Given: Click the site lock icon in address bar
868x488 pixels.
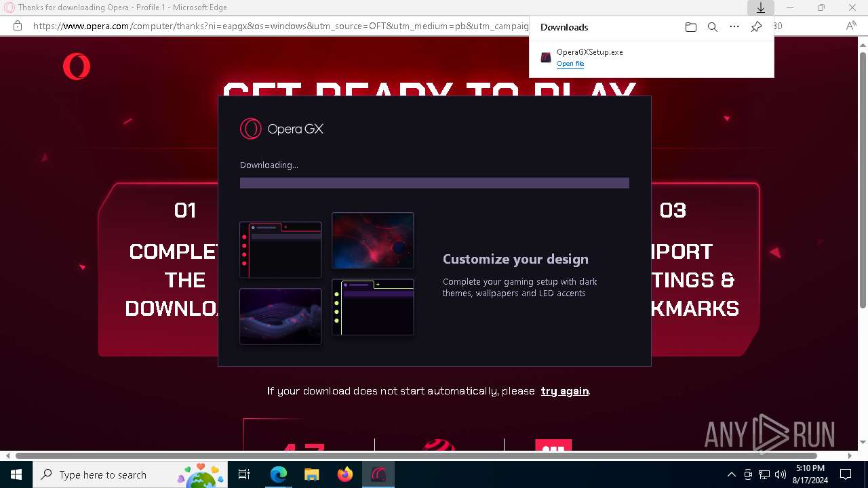Looking at the screenshot, I should 18,26.
